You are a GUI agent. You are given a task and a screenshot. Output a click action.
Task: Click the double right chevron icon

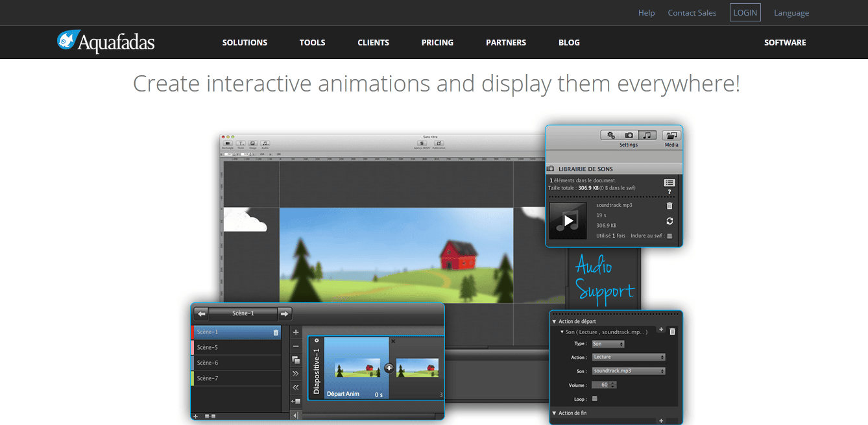296,374
